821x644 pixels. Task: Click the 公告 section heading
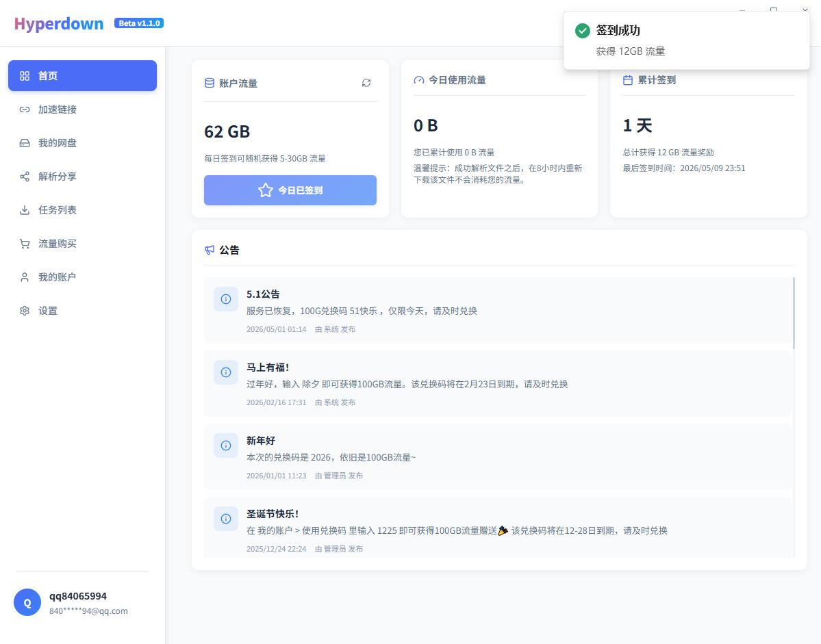tap(229, 250)
